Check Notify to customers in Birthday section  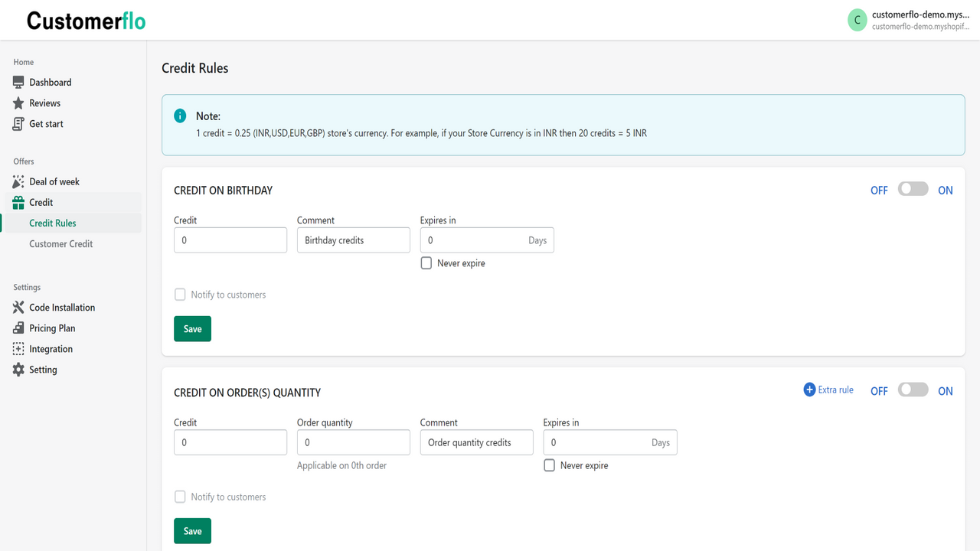[180, 294]
